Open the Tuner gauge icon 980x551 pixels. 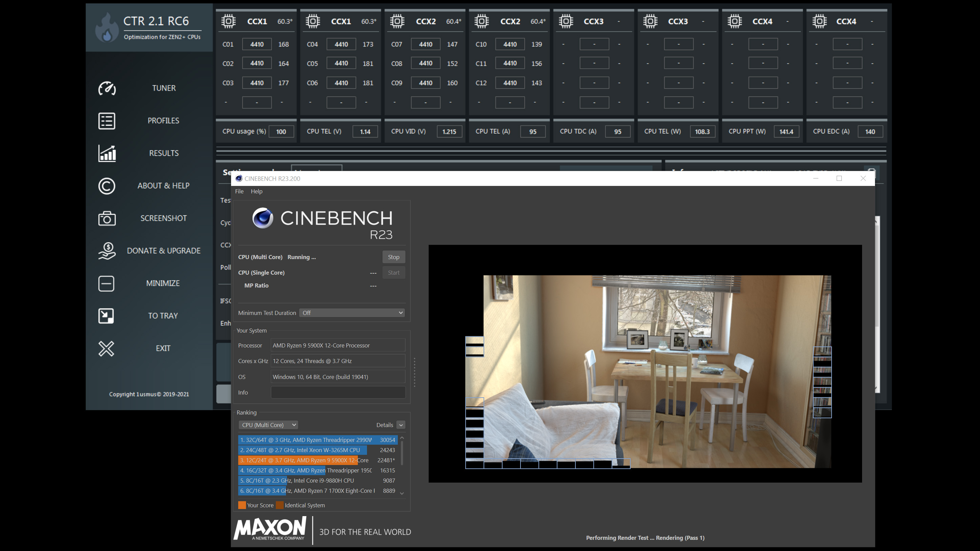pos(107,88)
